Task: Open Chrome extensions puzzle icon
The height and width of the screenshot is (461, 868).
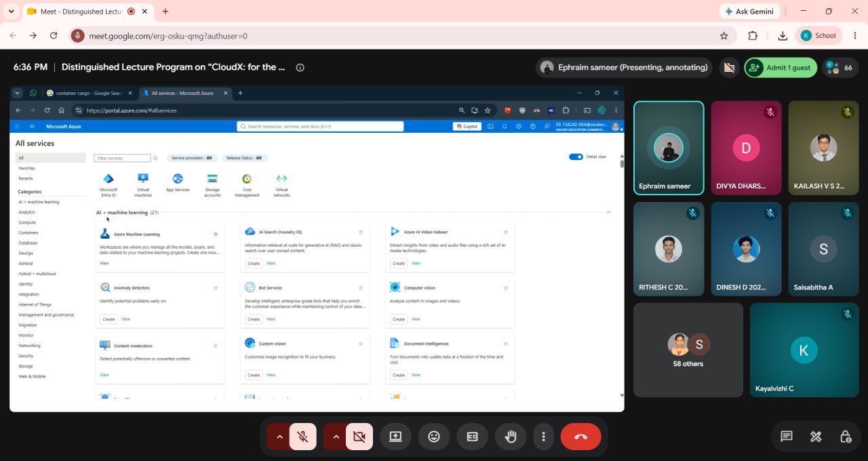Action: tap(753, 36)
